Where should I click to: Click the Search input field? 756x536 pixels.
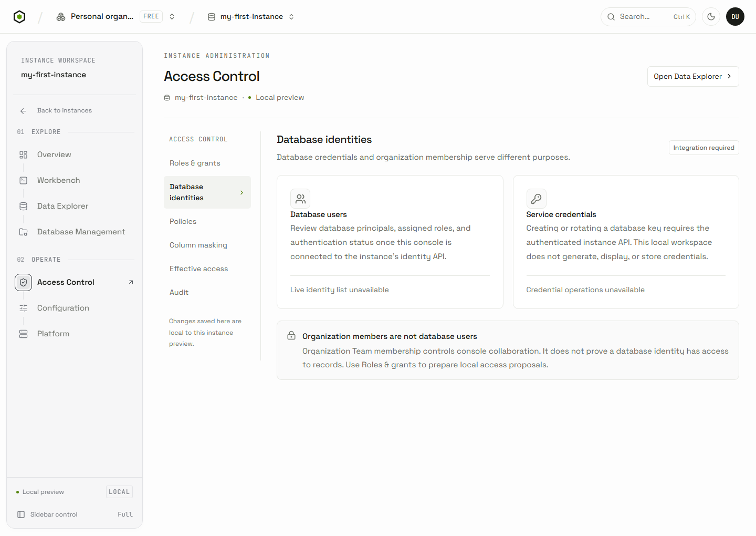(648, 17)
